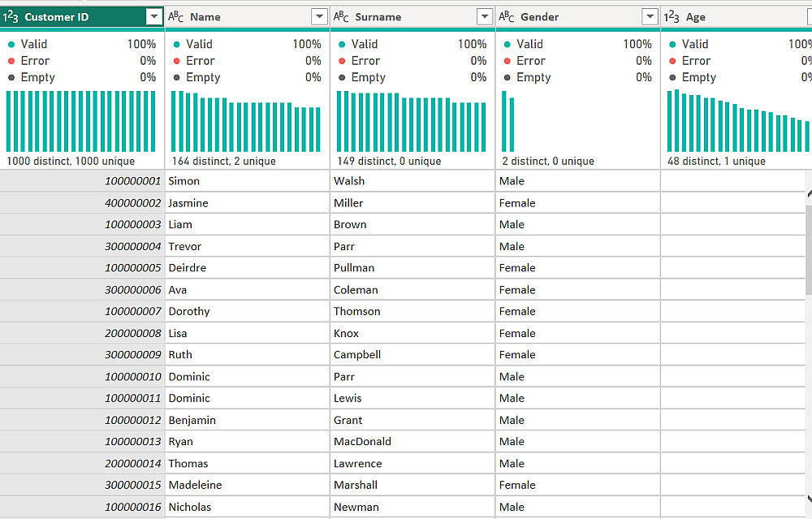Click the Customer ID data type icon
Viewport: 812px width, 519px height.
click(x=11, y=17)
